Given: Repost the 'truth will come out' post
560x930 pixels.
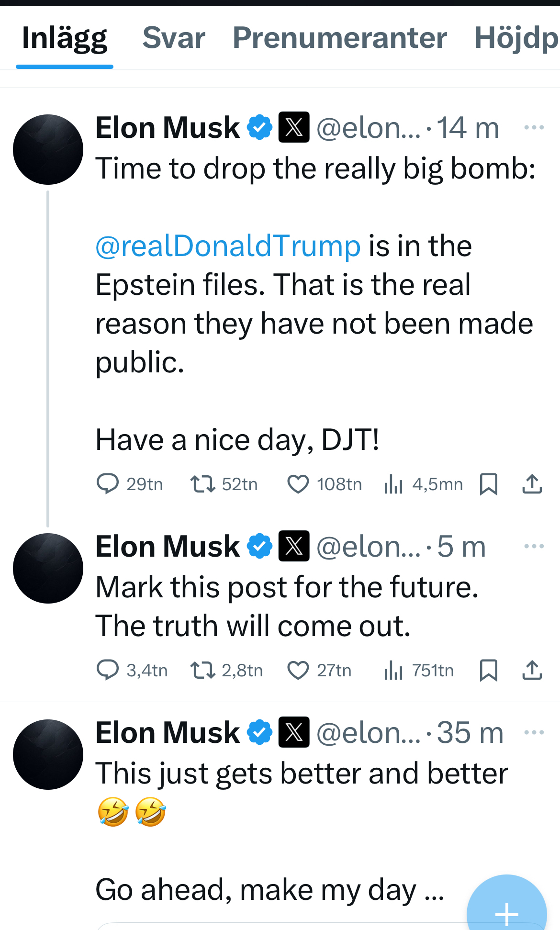Looking at the screenshot, I should point(203,670).
